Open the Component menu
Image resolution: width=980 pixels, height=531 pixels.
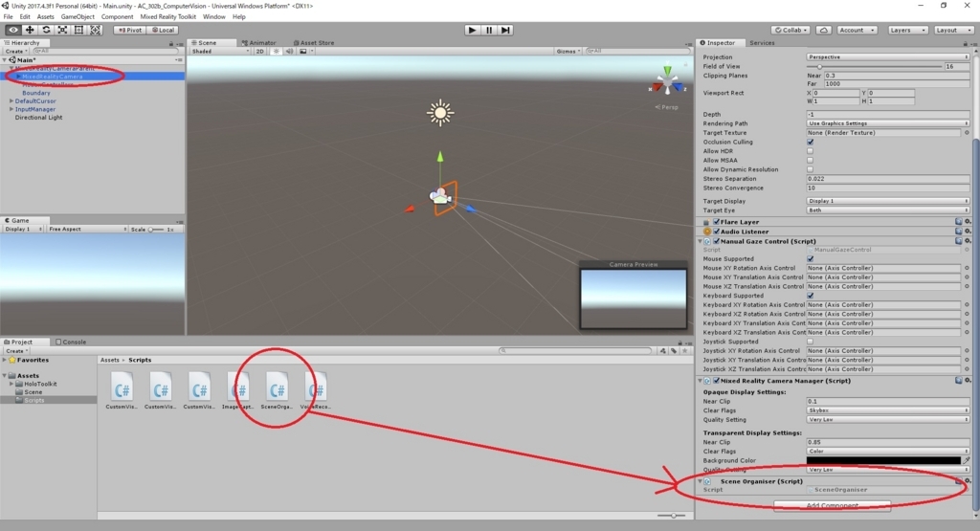click(117, 17)
